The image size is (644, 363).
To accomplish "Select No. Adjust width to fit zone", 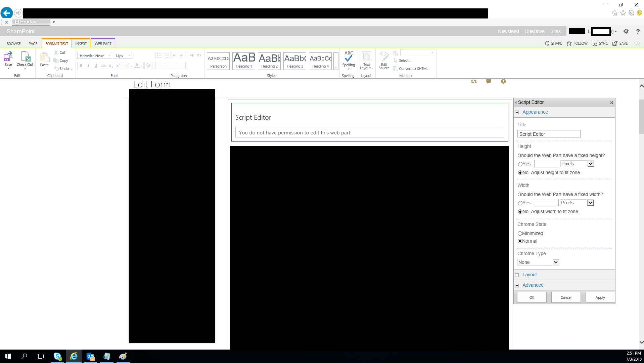I will click(x=520, y=212).
